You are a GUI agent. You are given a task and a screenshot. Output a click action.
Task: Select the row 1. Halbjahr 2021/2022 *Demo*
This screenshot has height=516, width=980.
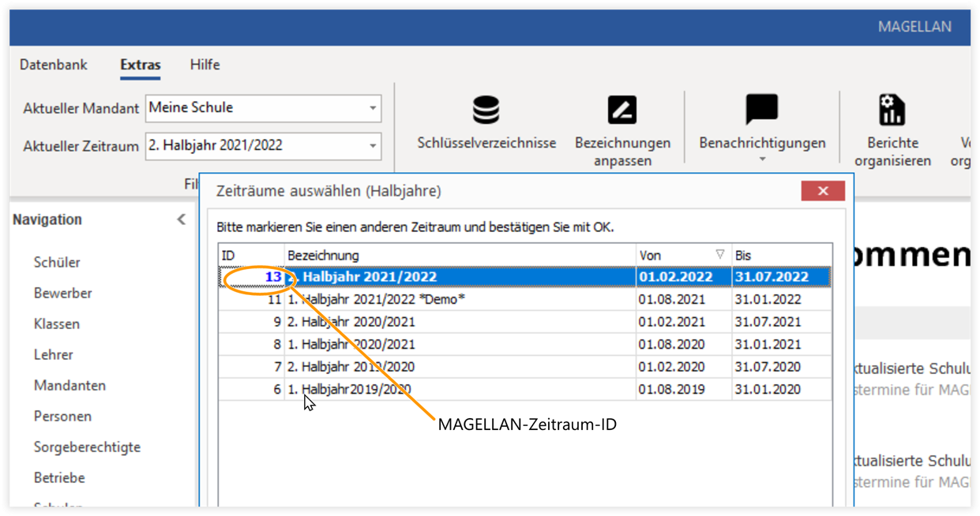tap(525, 300)
